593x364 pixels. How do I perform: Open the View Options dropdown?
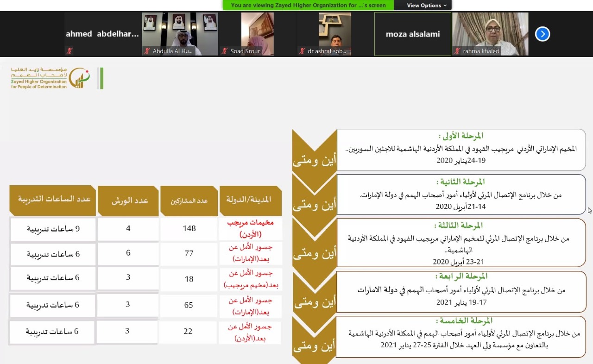427,5
